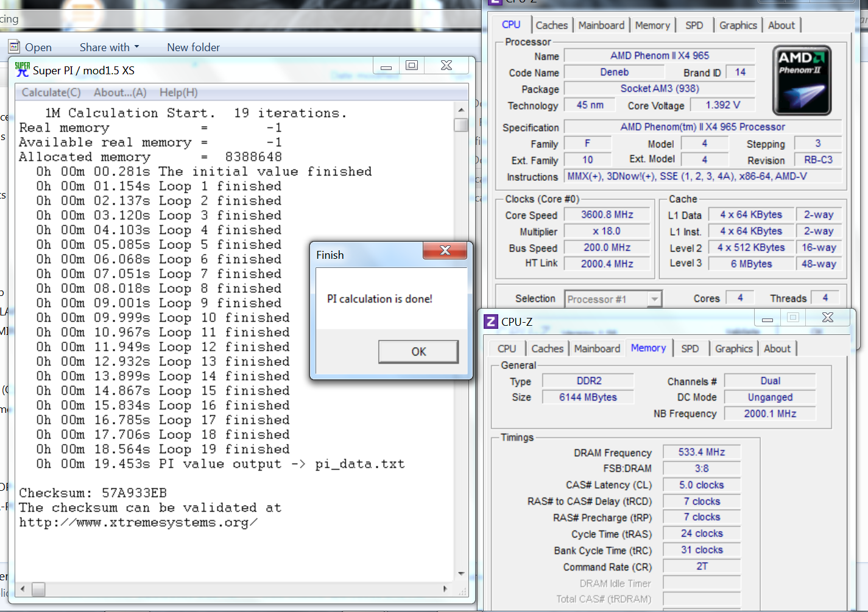
Task: Click the Name field AMD Phenom II X4 965
Action: point(660,55)
